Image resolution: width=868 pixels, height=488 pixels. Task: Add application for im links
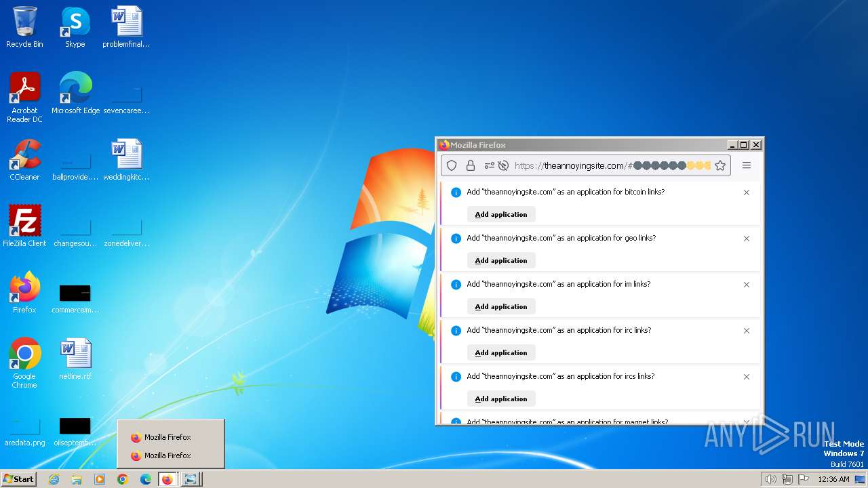pos(501,306)
